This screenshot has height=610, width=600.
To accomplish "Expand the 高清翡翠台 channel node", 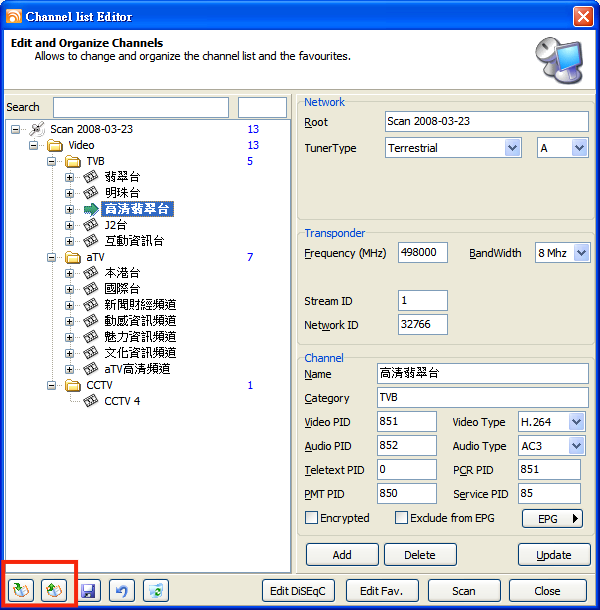I will [x=69, y=209].
